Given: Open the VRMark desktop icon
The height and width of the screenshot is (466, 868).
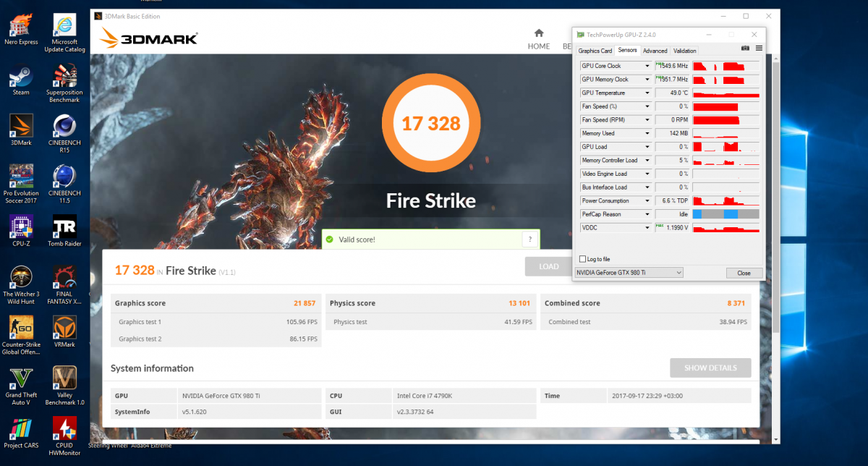Looking at the screenshot, I should point(64,331).
